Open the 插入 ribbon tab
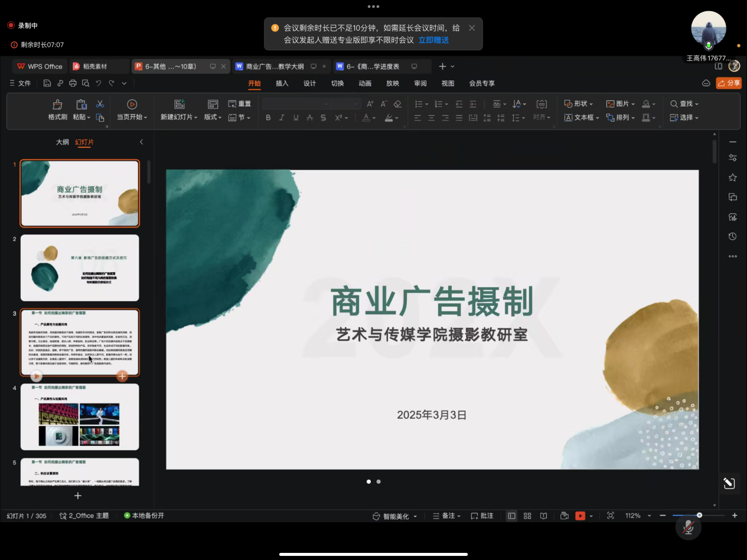 (282, 83)
